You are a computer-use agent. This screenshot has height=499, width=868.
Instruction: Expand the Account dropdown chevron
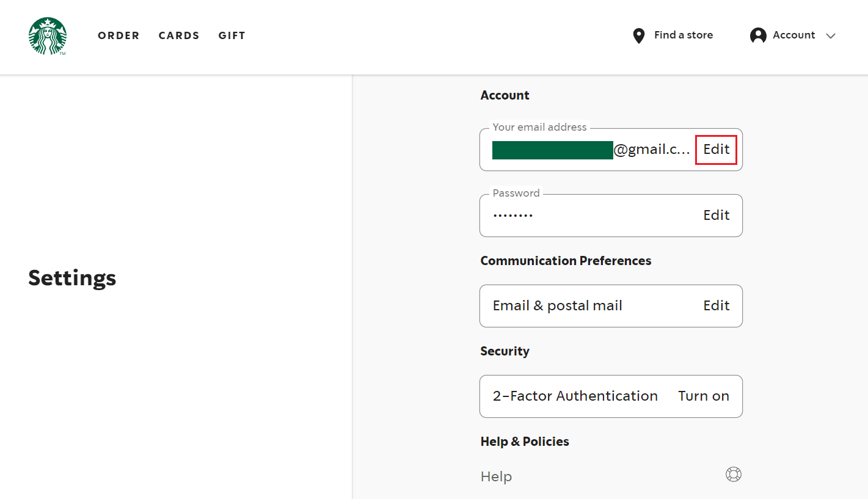[830, 36]
